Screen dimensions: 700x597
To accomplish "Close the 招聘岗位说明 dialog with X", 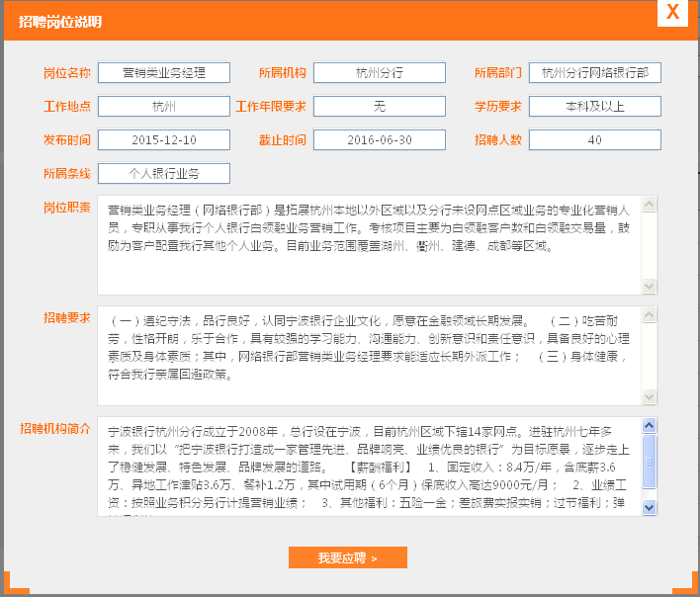I will [x=672, y=12].
